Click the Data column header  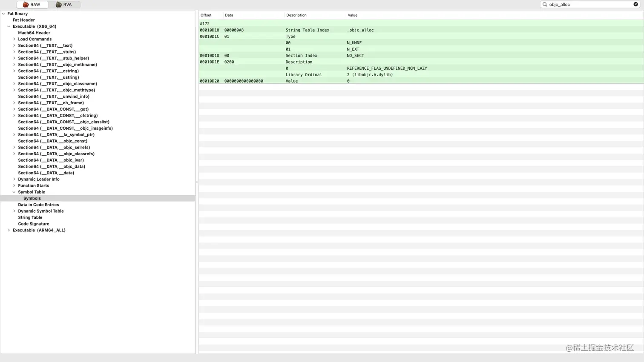tap(254, 15)
